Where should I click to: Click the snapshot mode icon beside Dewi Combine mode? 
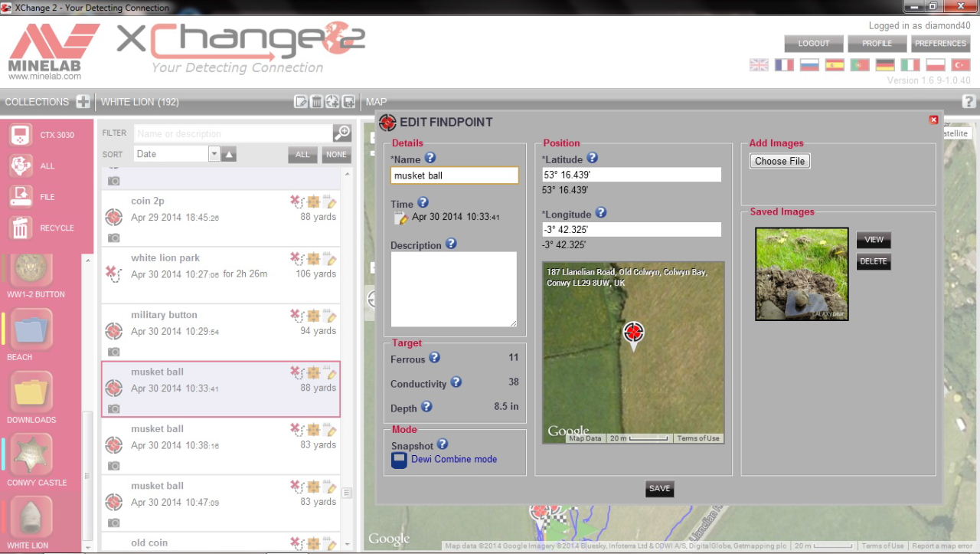click(x=399, y=461)
